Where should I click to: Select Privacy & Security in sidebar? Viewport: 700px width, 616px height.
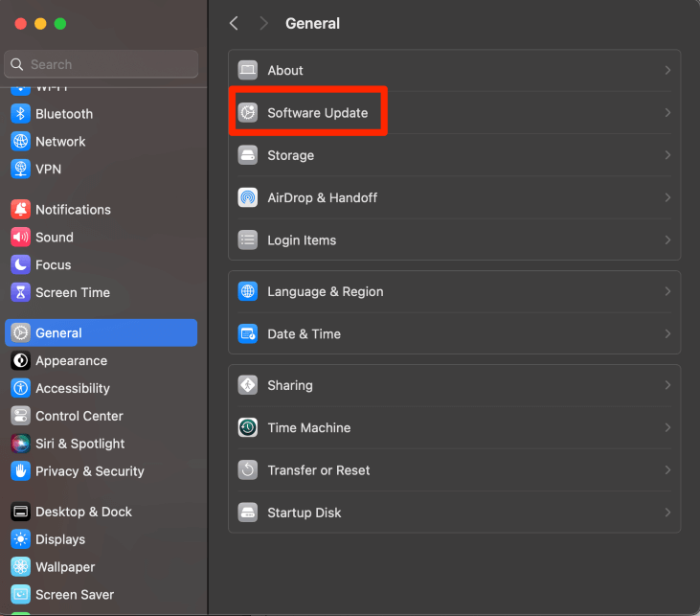89,471
